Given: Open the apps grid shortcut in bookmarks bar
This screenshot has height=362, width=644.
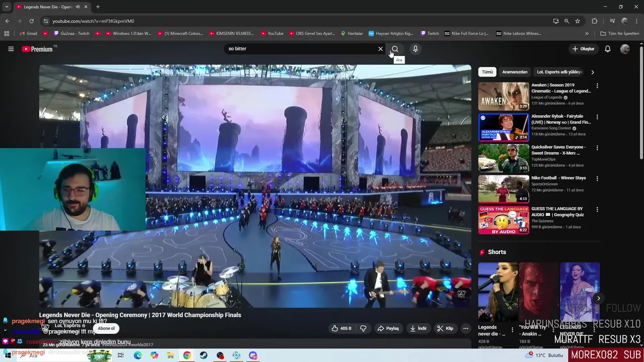Looking at the screenshot, I should click(7, 34).
